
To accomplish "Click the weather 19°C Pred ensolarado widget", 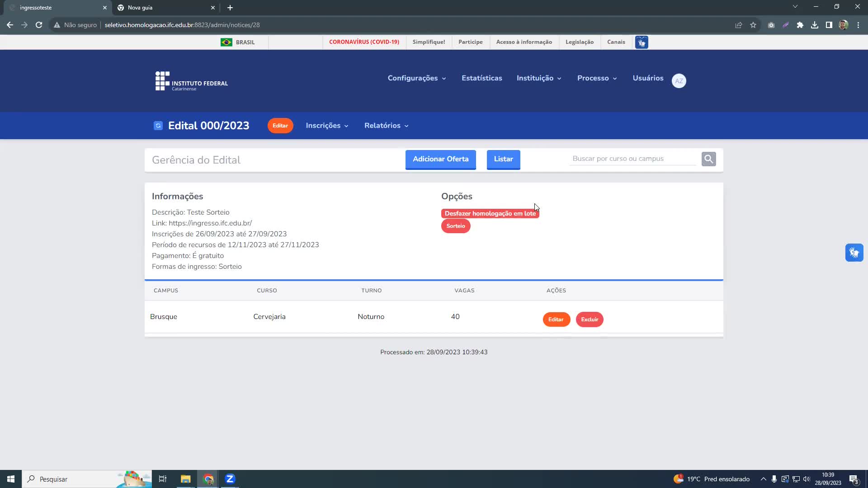I will (712, 479).
